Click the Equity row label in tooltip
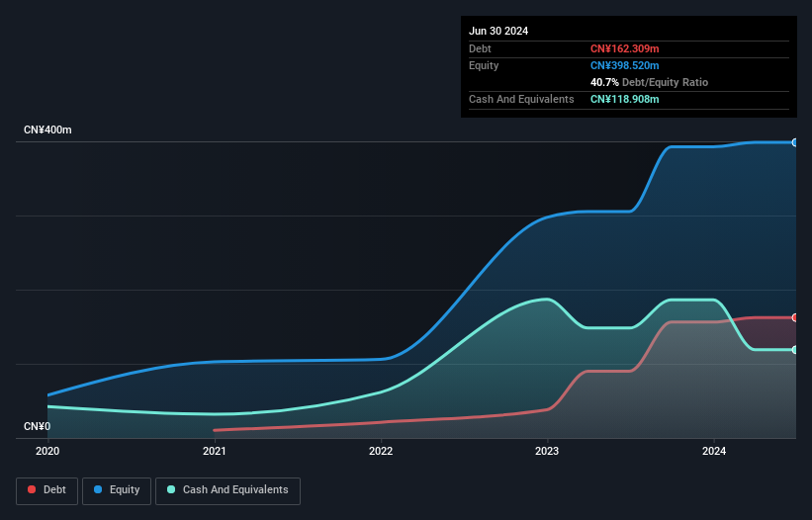This screenshot has height=520, width=812. click(484, 65)
